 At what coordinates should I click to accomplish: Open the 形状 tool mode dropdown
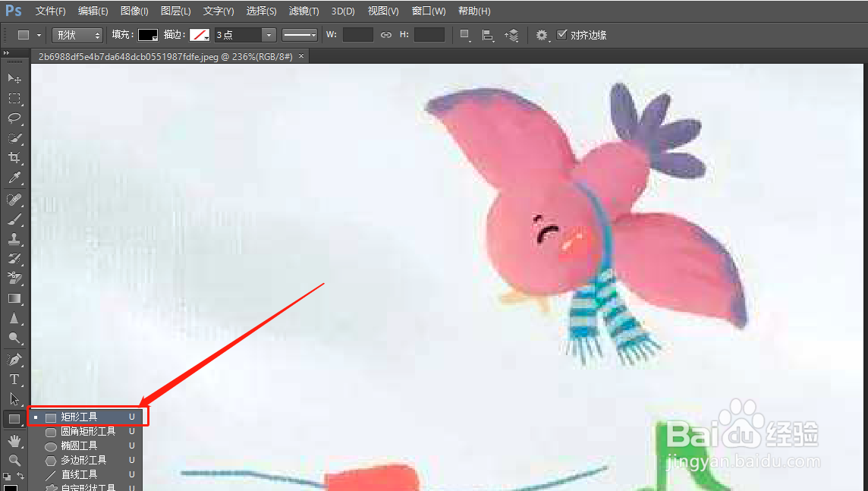point(77,35)
